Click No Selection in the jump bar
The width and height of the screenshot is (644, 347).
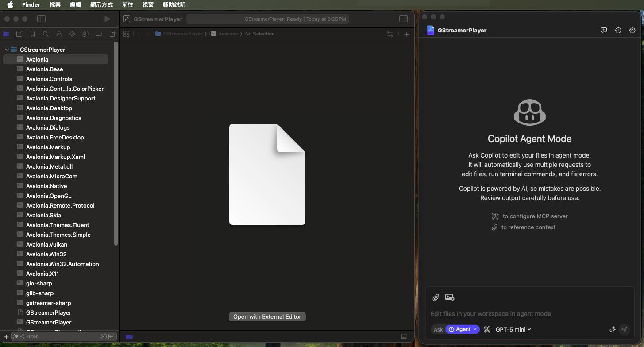pyautogui.click(x=260, y=34)
